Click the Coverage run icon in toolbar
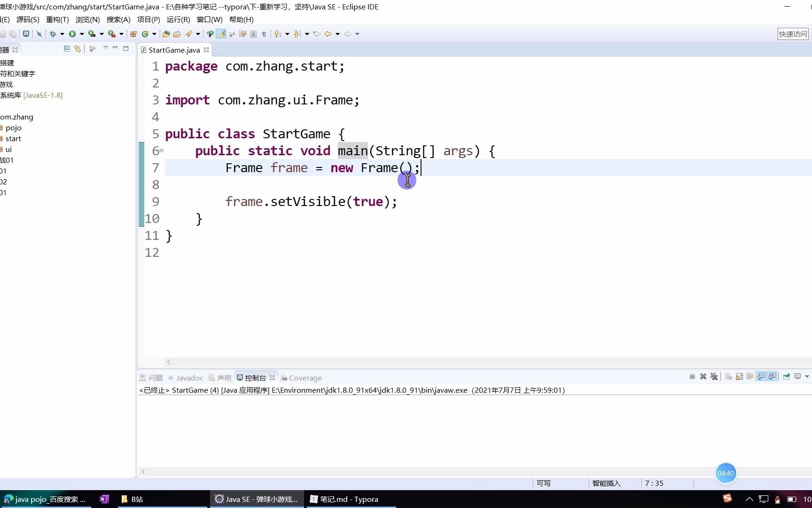The width and height of the screenshot is (812, 508). coord(92,34)
